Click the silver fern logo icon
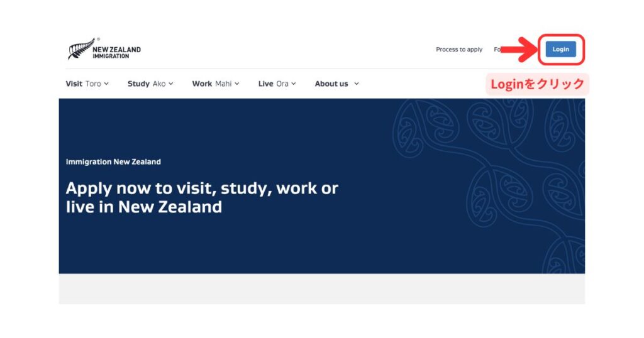Screen dimensions: 644x338 80,49
